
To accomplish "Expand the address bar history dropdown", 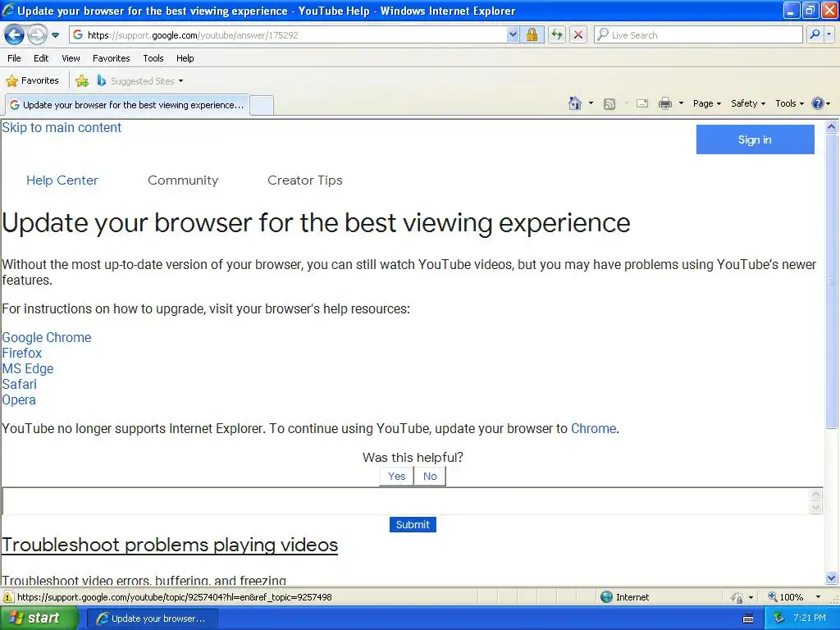I will 513,35.
